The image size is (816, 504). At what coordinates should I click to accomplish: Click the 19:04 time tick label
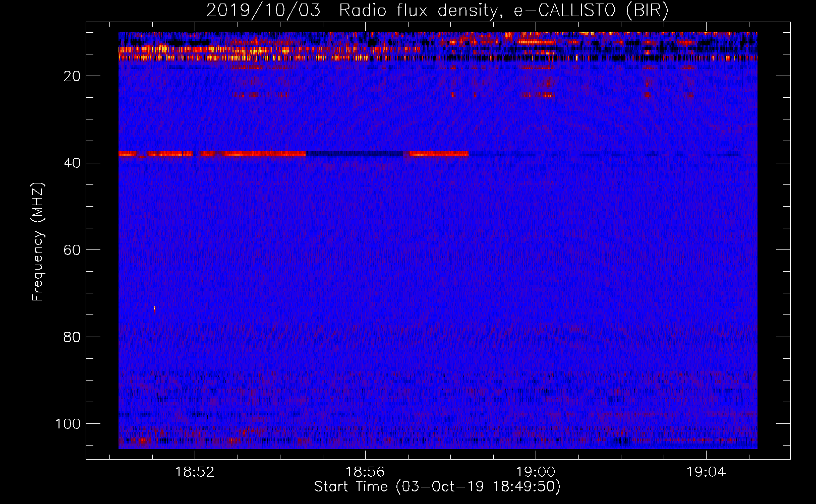706,472
